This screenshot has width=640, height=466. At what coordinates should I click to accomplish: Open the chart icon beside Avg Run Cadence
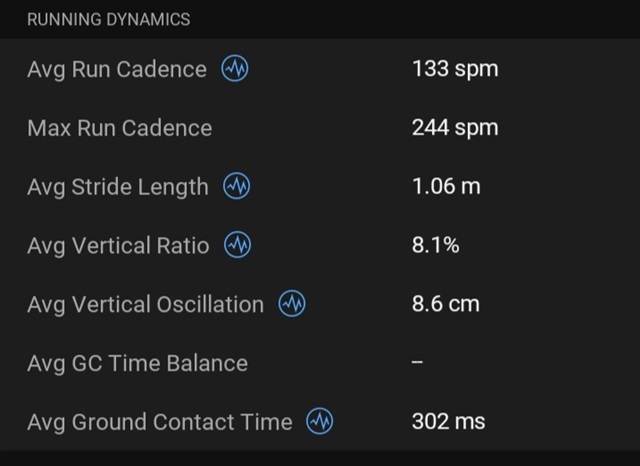tap(235, 70)
